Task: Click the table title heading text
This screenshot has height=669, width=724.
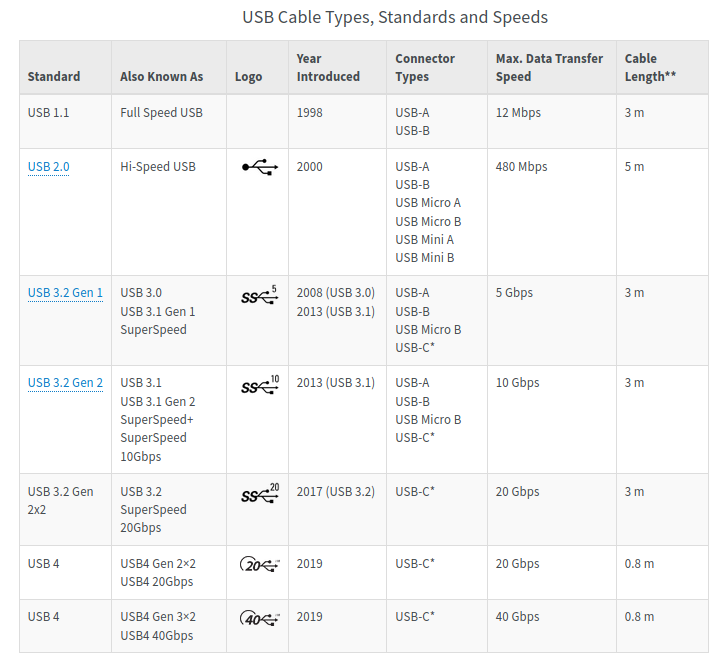Action: click(395, 17)
